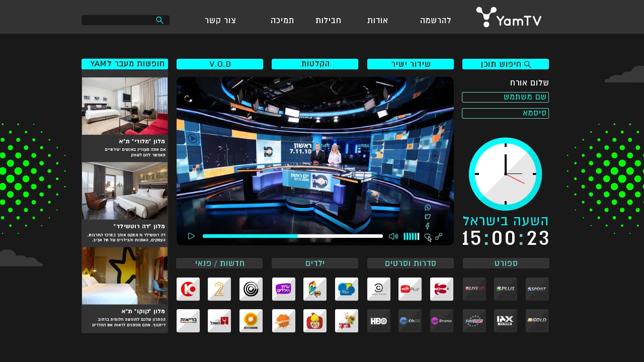
Task: Click the search magnifier in top bar
Action: (160, 20)
